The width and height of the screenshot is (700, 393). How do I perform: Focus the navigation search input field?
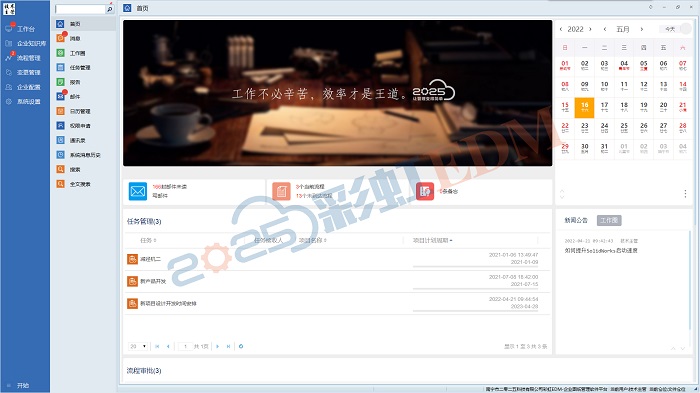click(x=80, y=9)
